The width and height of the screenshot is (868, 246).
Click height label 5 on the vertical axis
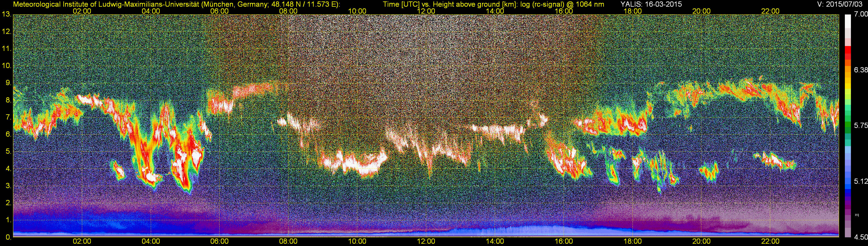[8, 152]
